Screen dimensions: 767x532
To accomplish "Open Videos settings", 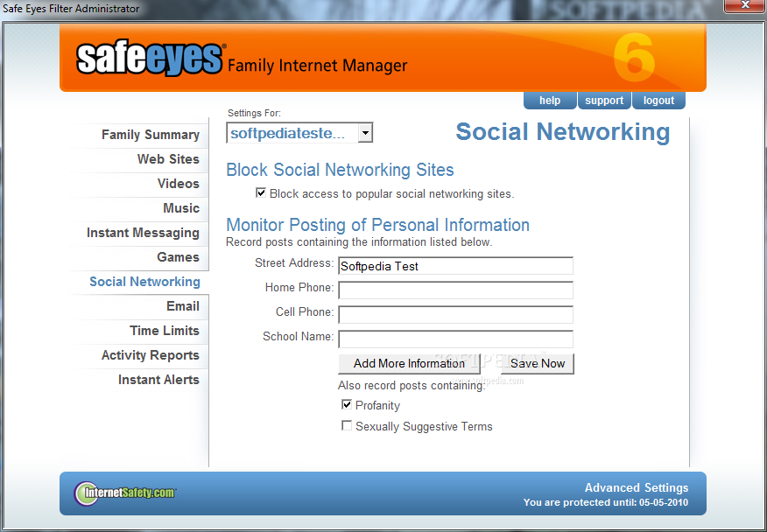I will tap(178, 184).
